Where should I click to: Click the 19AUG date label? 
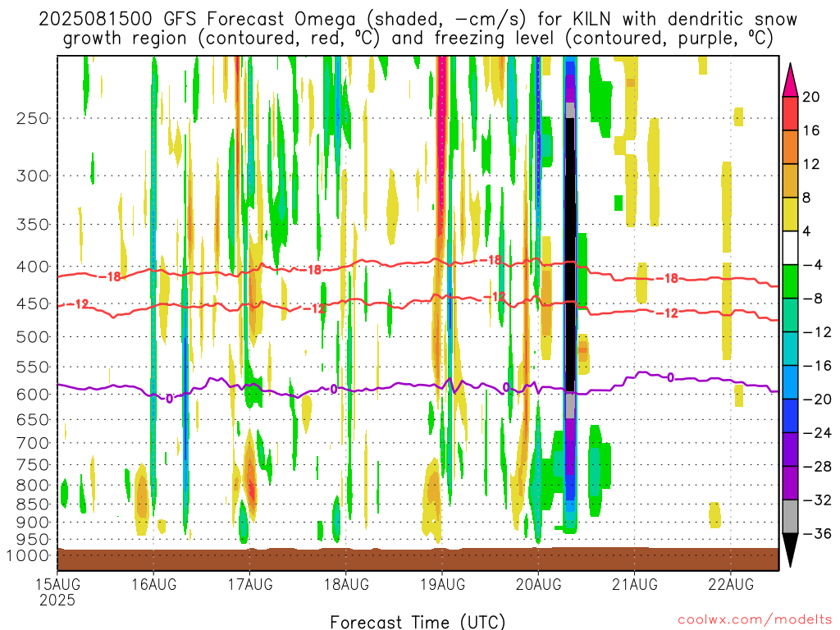tap(442, 584)
